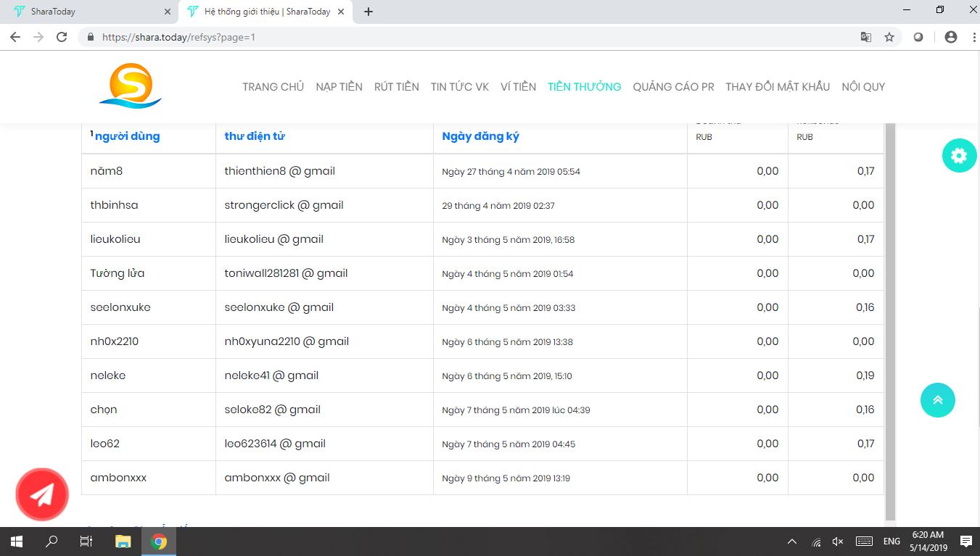Select the username ambonxxx cell
The width and height of the screenshot is (980, 556).
148,478
